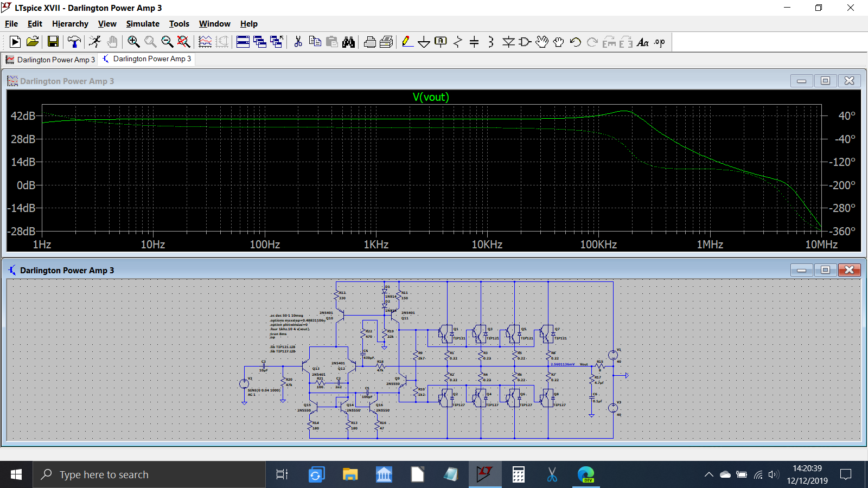Open the Help menu
868x488 pixels.
tap(249, 24)
